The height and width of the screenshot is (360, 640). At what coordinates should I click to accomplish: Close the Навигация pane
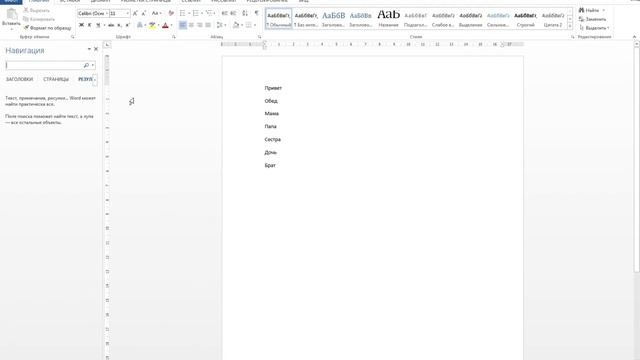(x=96, y=49)
